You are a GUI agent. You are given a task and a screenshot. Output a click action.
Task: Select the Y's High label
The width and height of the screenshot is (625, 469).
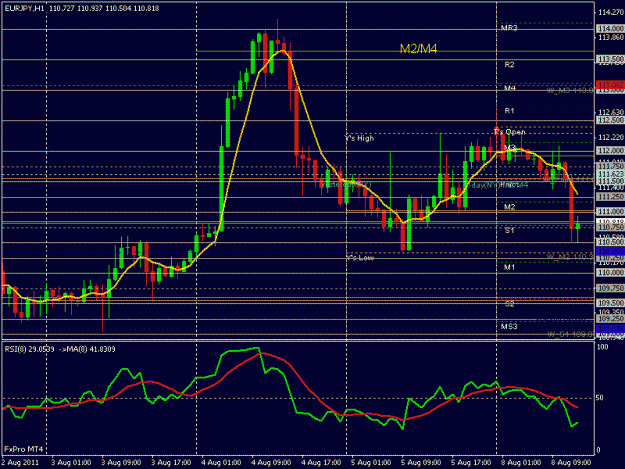[x=359, y=138]
